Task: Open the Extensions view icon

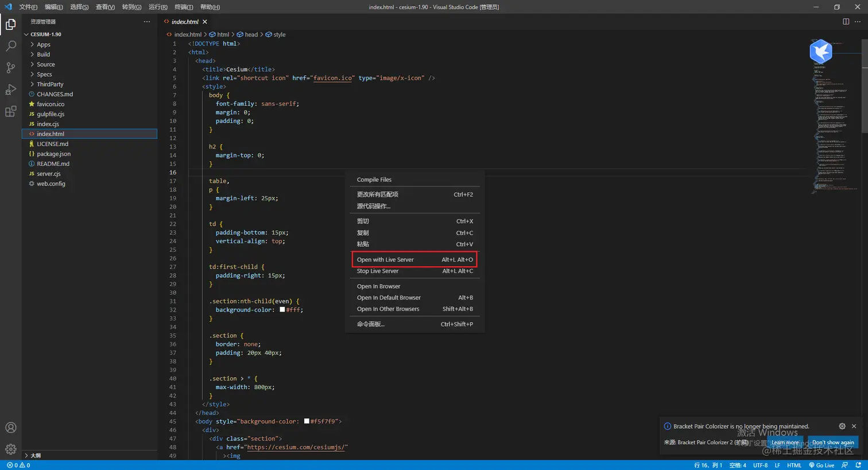Action: [x=10, y=111]
